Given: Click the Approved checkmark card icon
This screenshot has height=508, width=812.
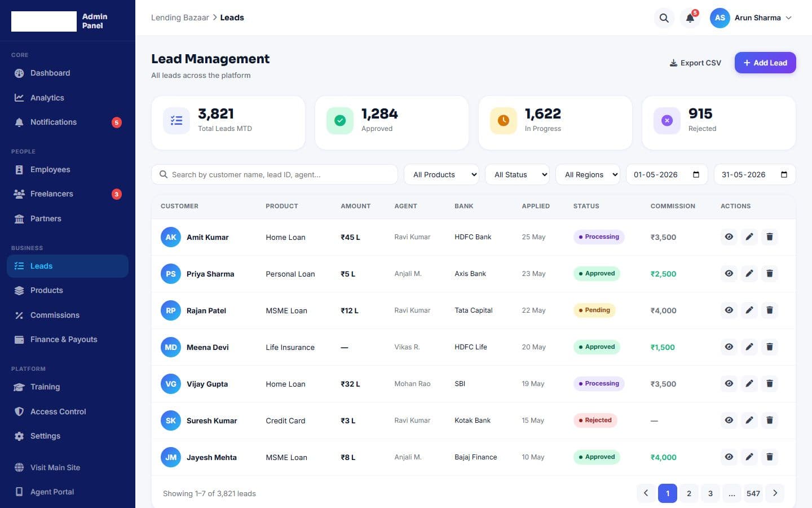Looking at the screenshot, I should click(x=340, y=121).
